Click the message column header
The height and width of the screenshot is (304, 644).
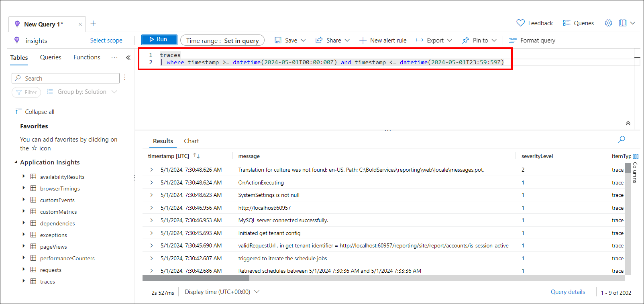click(249, 156)
